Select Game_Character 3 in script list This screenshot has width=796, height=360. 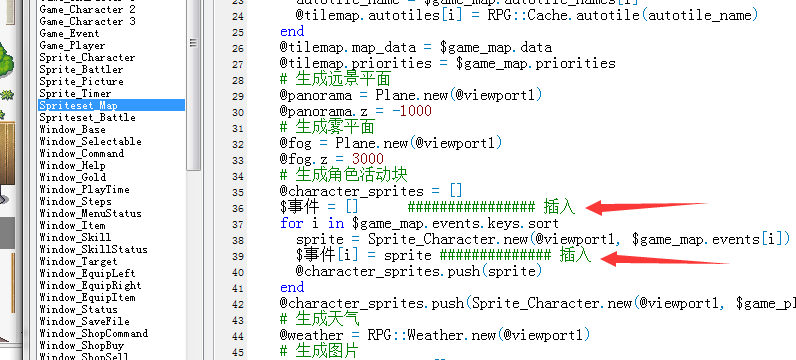[x=87, y=21]
